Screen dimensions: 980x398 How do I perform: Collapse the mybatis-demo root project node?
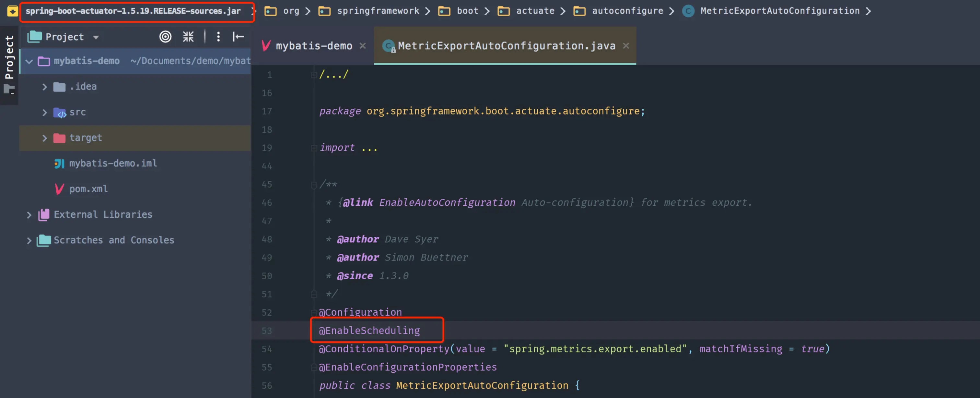click(x=29, y=61)
